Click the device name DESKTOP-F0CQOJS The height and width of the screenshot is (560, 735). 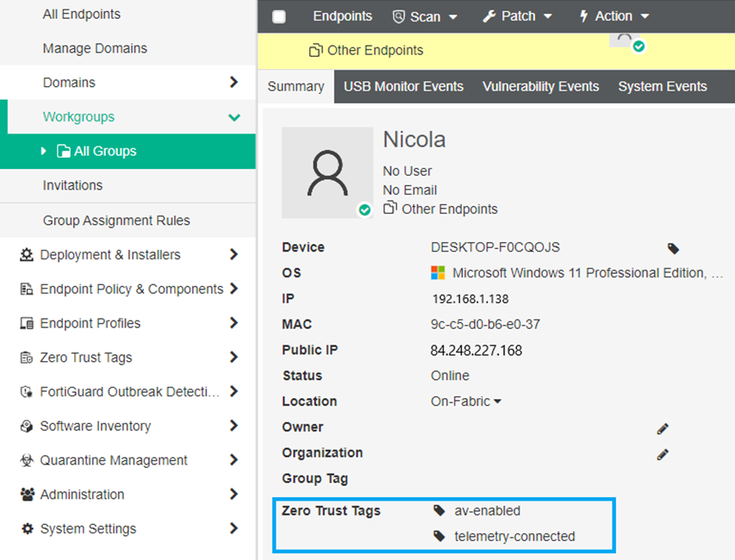tap(495, 247)
